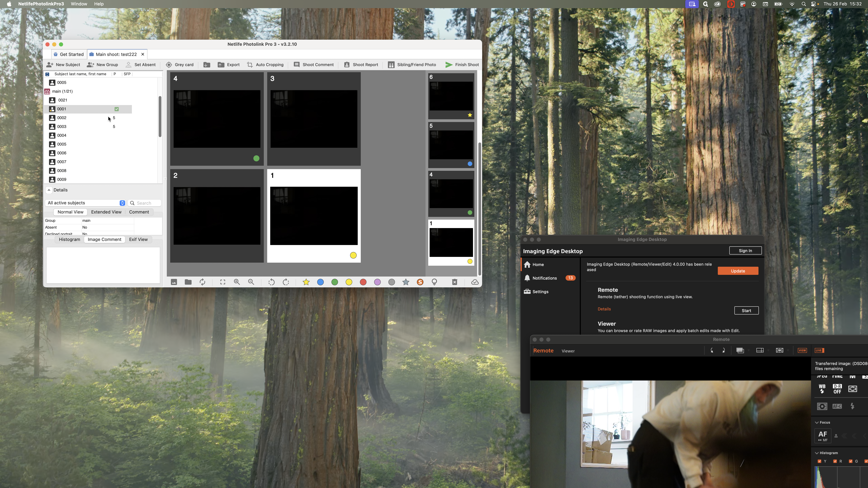Collapse the Details section chevron
Screen dimensions: 868x488
[x=49, y=190]
